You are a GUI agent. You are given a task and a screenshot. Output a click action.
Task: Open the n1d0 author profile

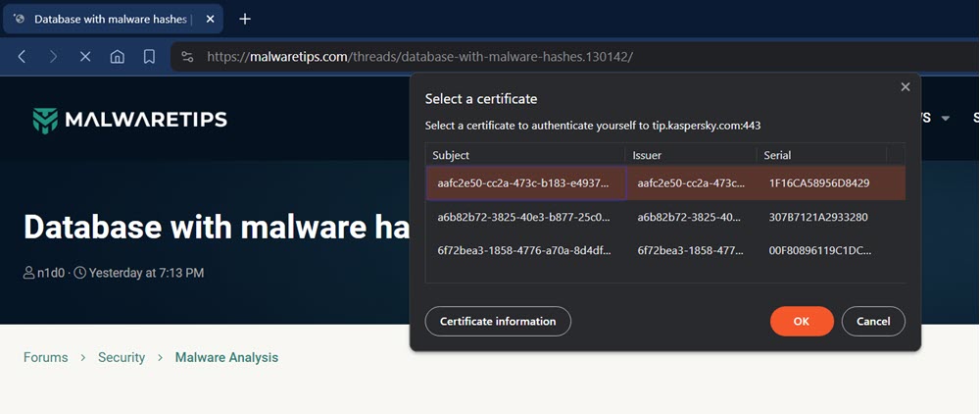click(x=51, y=273)
